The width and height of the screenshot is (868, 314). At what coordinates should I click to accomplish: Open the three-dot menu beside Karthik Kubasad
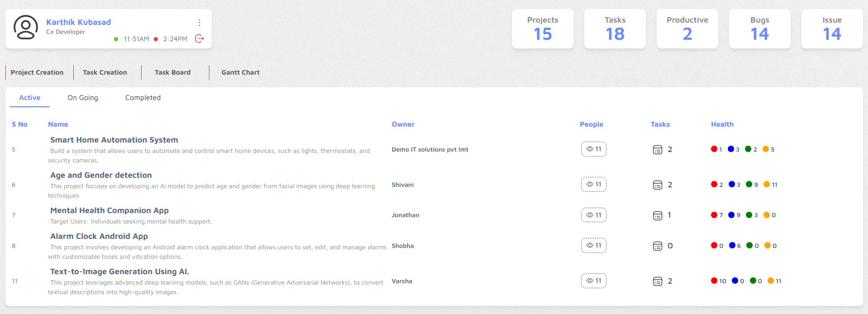tap(199, 23)
